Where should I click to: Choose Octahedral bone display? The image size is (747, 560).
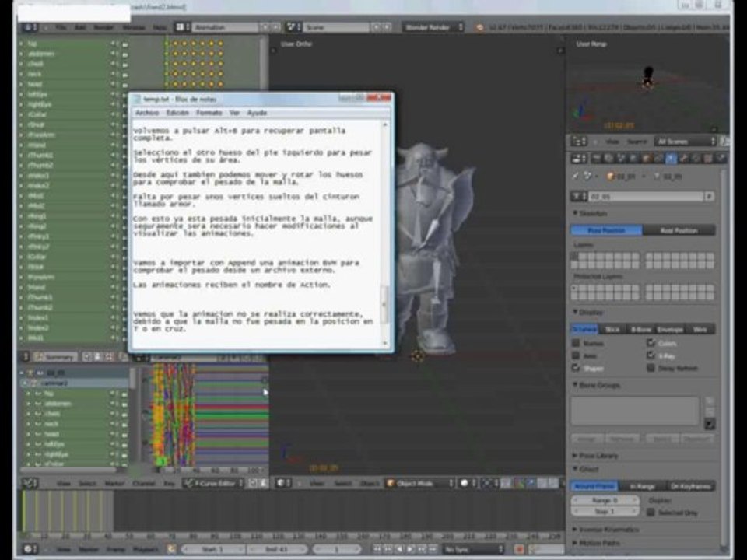coord(584,329)
